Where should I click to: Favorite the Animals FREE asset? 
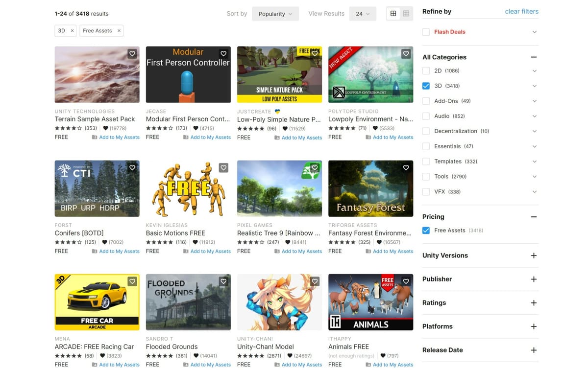tap(406, 281)
